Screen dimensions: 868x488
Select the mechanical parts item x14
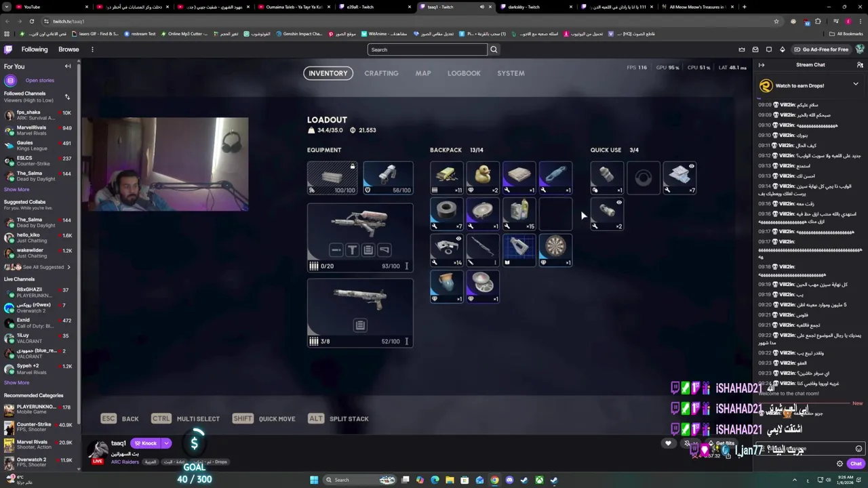(446, 250)
